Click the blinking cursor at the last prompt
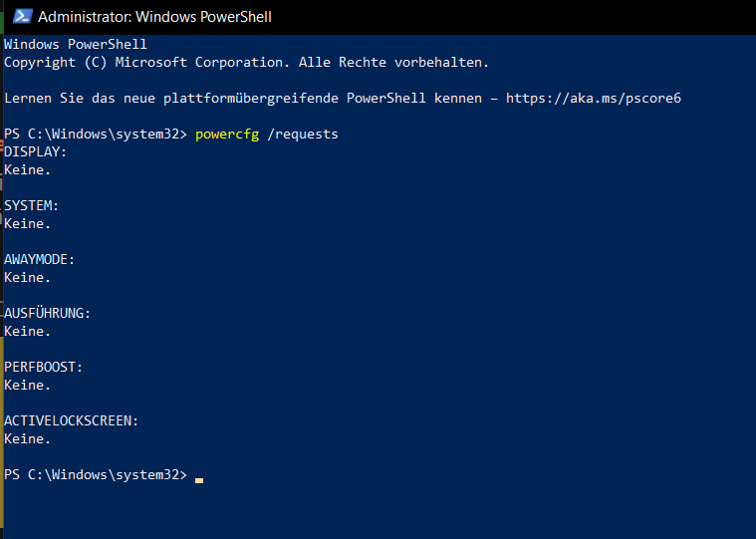 199,480
